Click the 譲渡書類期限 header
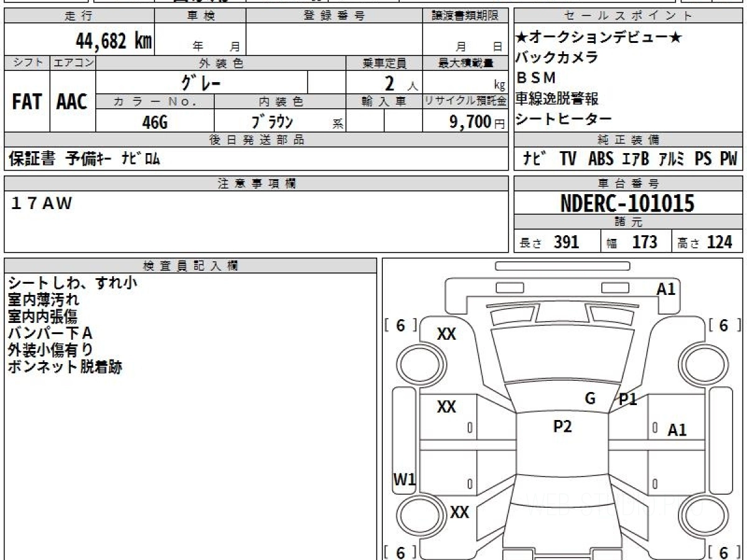This screenshot has height=560, width=747. click(x=465, y=16)
